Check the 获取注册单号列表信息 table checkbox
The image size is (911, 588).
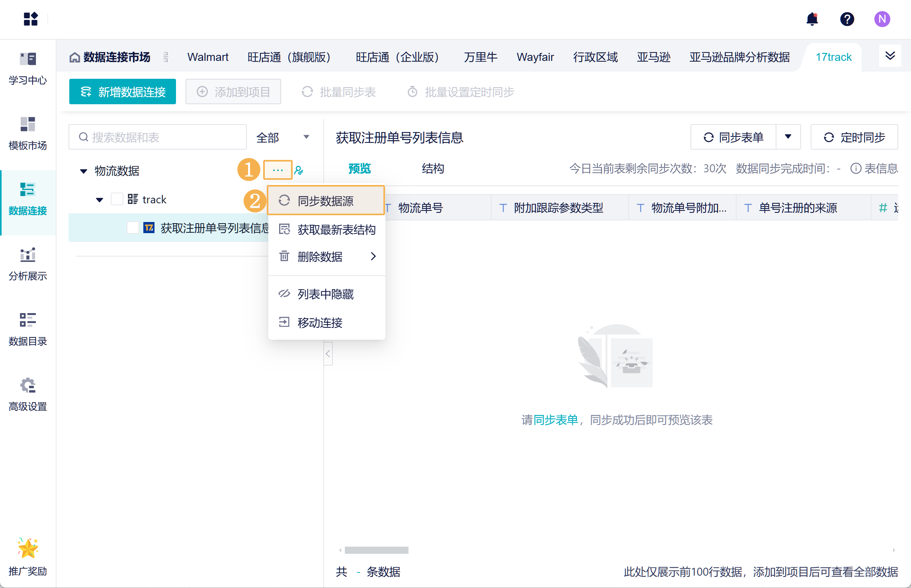(133, 228)
